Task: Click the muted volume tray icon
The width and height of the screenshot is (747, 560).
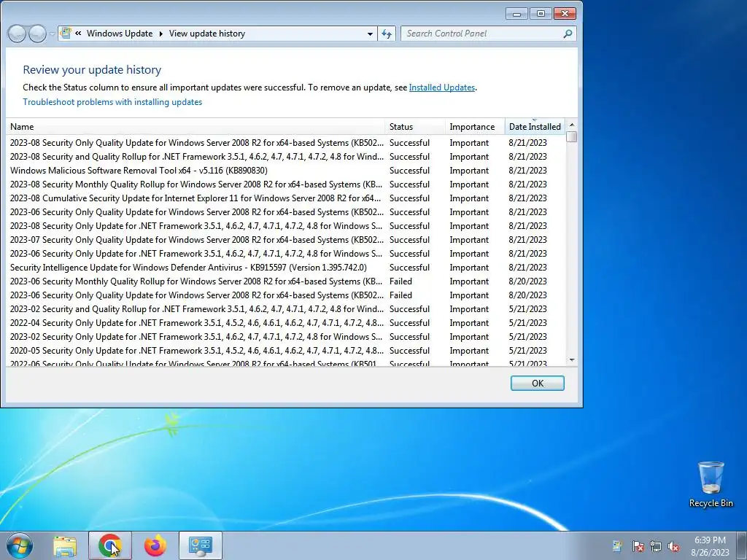Action: (x=673, y=546)
